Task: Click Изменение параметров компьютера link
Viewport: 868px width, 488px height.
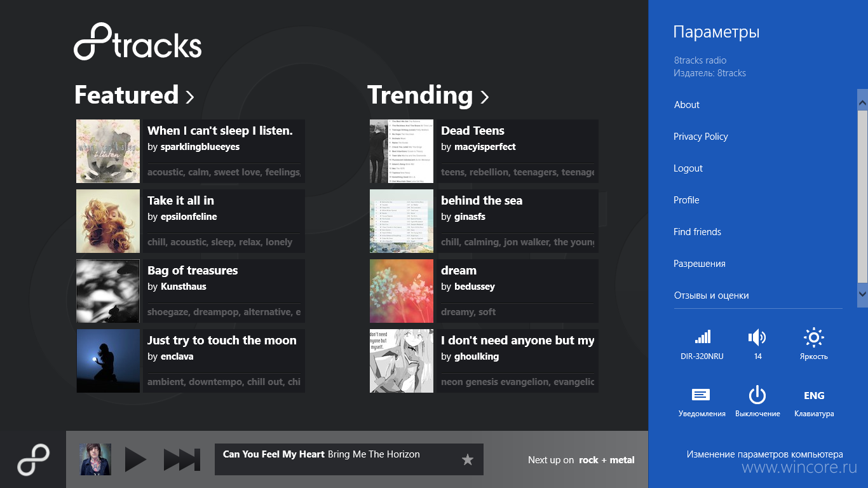Action: (764, 454)
